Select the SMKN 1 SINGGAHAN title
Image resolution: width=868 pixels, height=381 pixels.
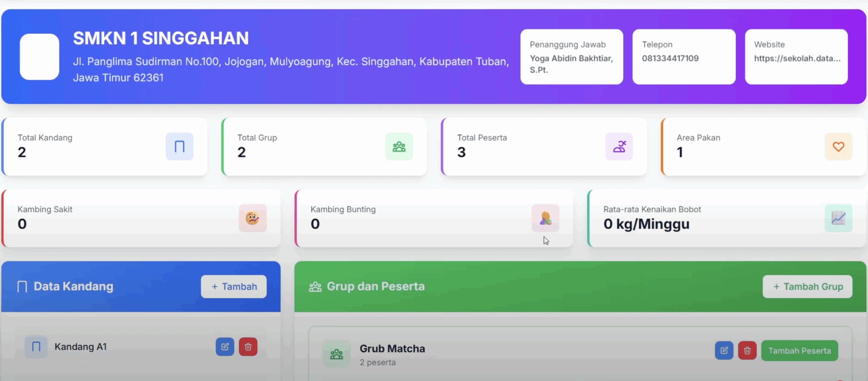point(161,38)
